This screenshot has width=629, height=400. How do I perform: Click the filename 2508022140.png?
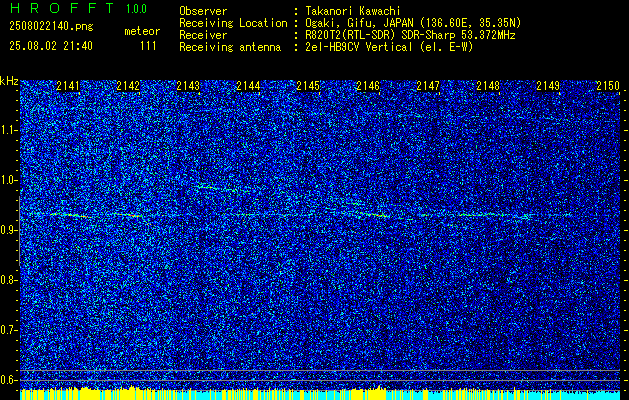click(x=51, y=27)
